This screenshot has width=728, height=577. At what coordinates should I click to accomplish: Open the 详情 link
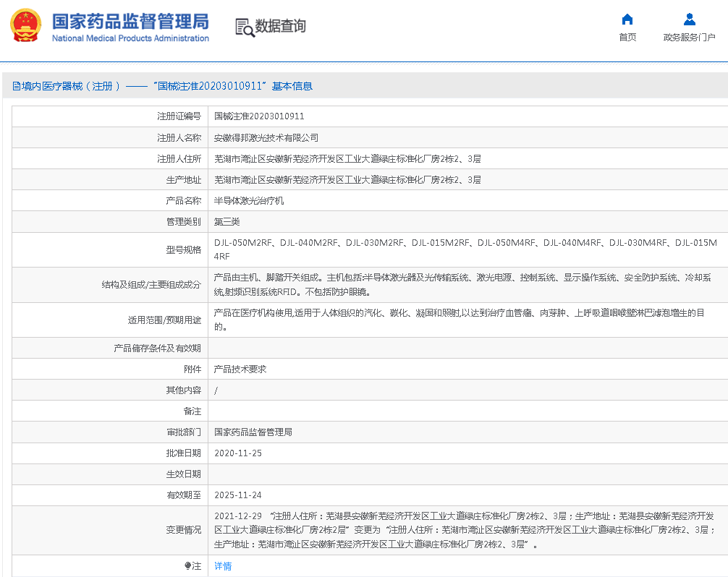[x=223, y=566]
